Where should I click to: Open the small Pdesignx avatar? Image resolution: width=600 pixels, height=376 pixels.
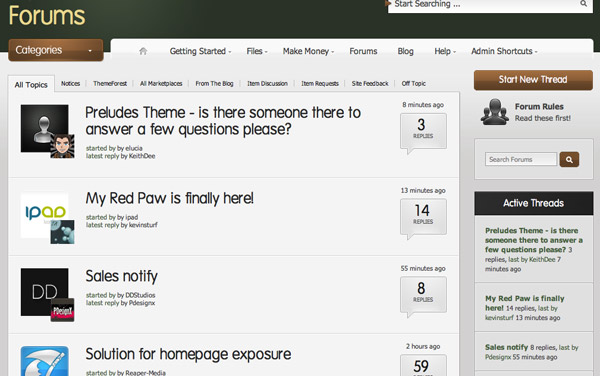pyautogui.click(x=62, y=309)
